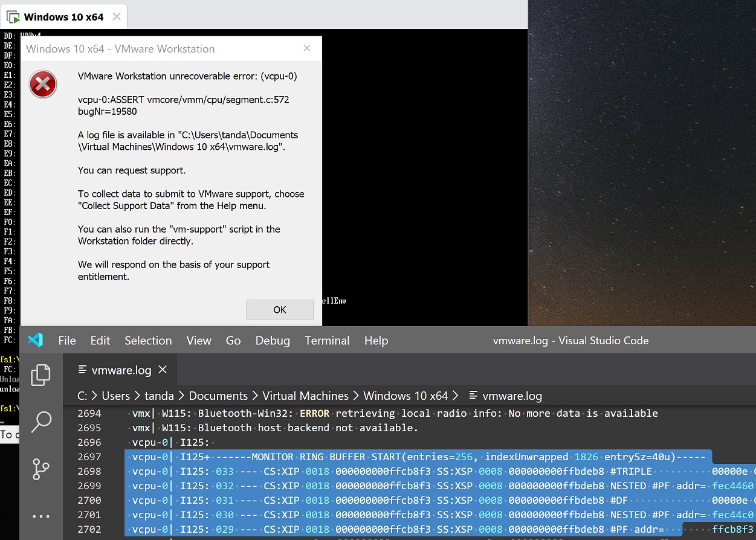Dismiss the VMware error by clicking OK
Screen dimensions: 756x540
tap(279, 309)
